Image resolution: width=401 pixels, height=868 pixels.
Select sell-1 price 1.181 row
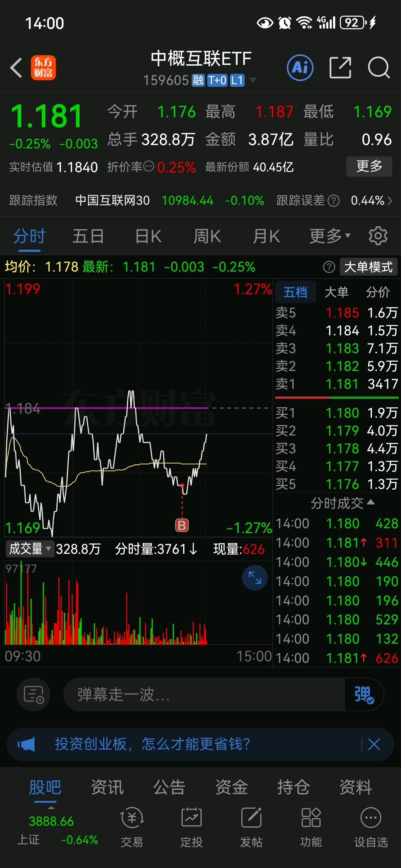[x=337, y=384]
